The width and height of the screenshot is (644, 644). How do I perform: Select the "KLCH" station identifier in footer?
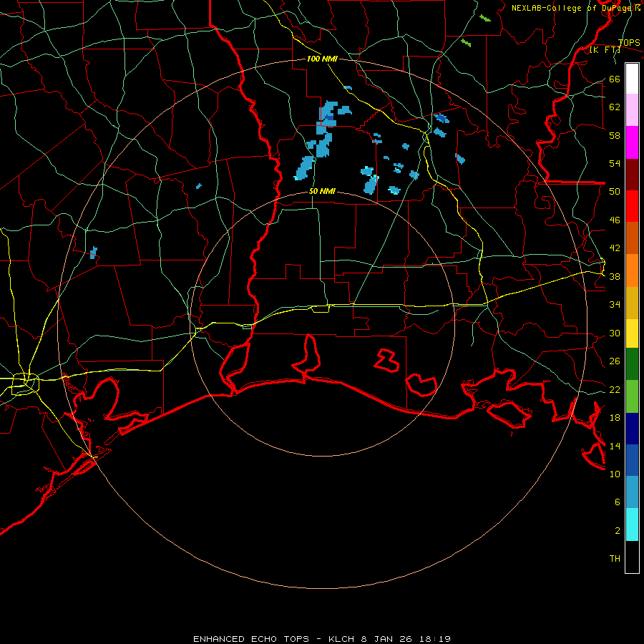pyautogui.click(x=342, y=639)
